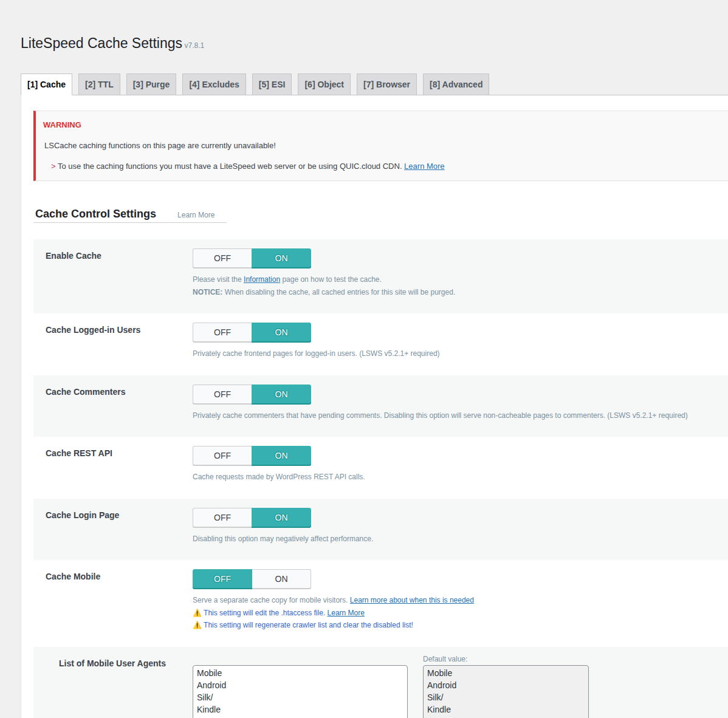The image size is (728, 718).
Task: Go to the [4] Excludes tab
Action: [214, 84]
